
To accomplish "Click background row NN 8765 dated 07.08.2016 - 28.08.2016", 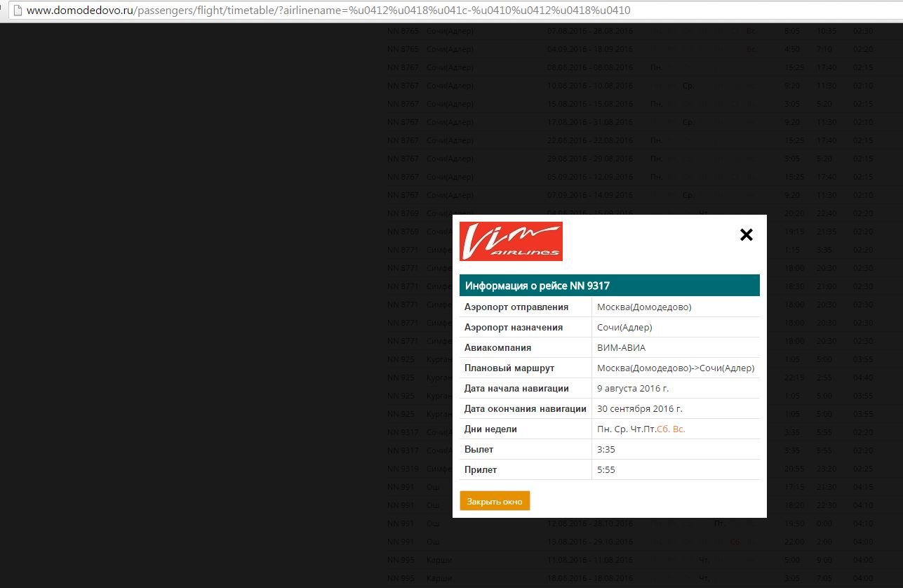I will coord(630,31).
